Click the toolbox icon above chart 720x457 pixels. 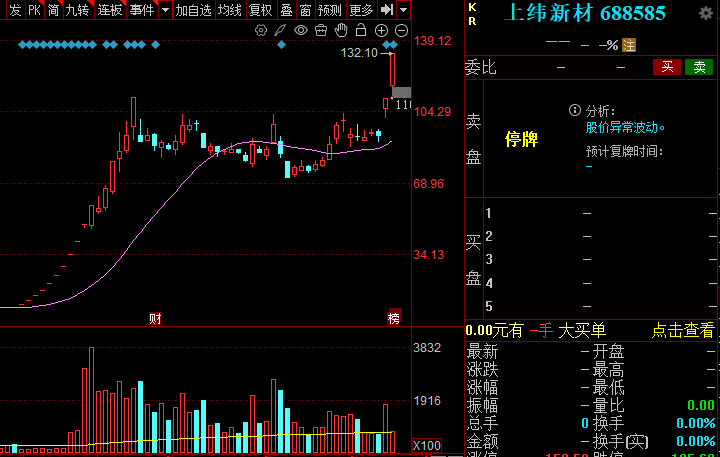coord(321,30)
